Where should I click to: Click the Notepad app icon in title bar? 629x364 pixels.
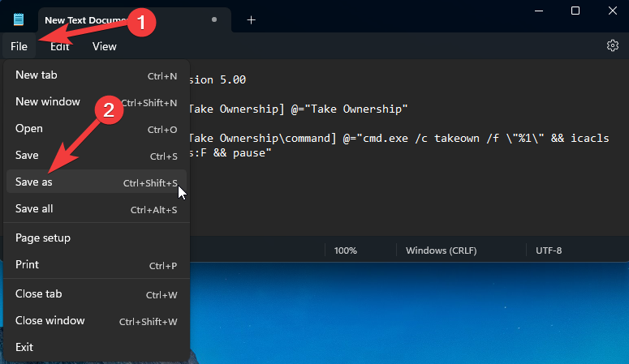19,19
